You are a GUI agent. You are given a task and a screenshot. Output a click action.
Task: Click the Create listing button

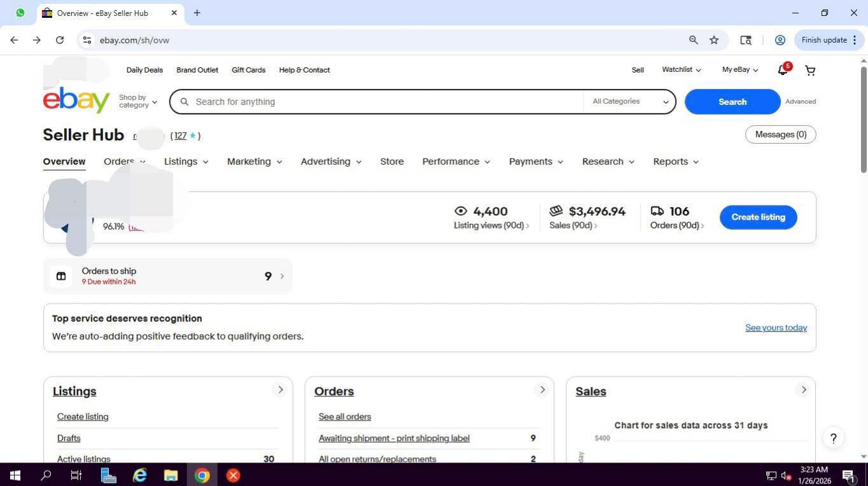(757, 217)
